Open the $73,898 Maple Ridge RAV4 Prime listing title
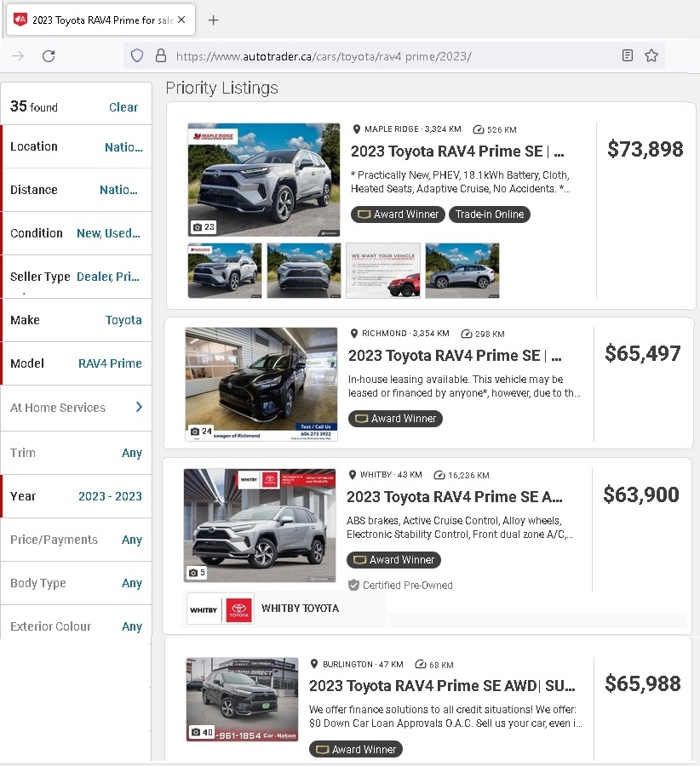700x766 pixels. pos(457,151)
